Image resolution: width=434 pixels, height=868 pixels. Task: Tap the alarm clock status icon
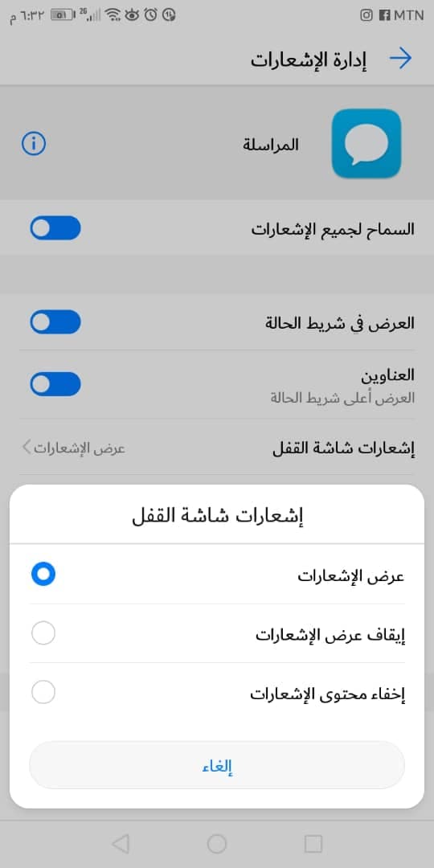150,15
